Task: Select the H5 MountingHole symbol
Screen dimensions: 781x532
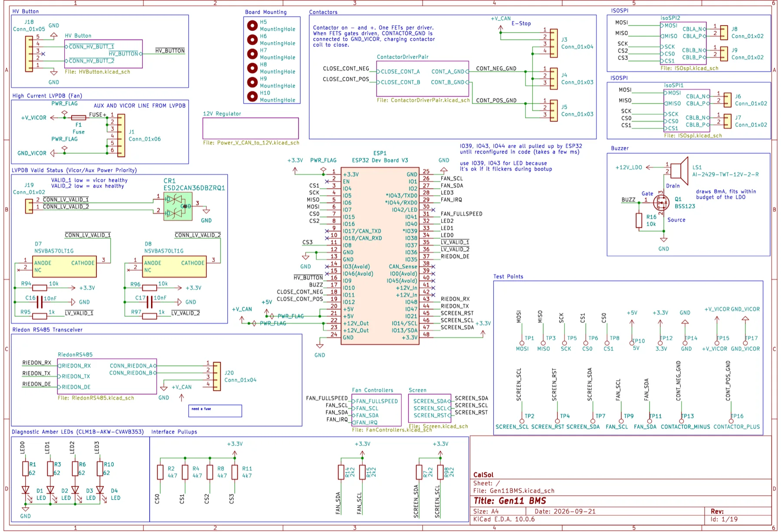Action: [252, 26]
